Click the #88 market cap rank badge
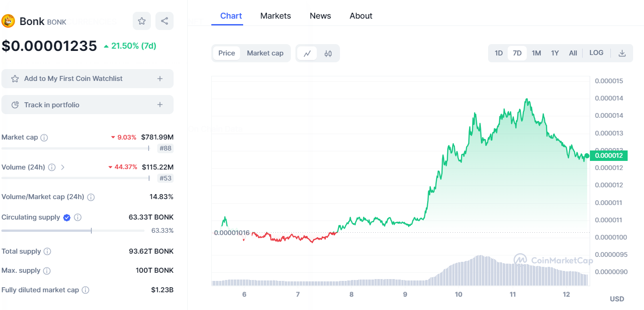Image resolution: width=644 pixels, height=310 pixels. pyautogui.click(x=165, y=148)
